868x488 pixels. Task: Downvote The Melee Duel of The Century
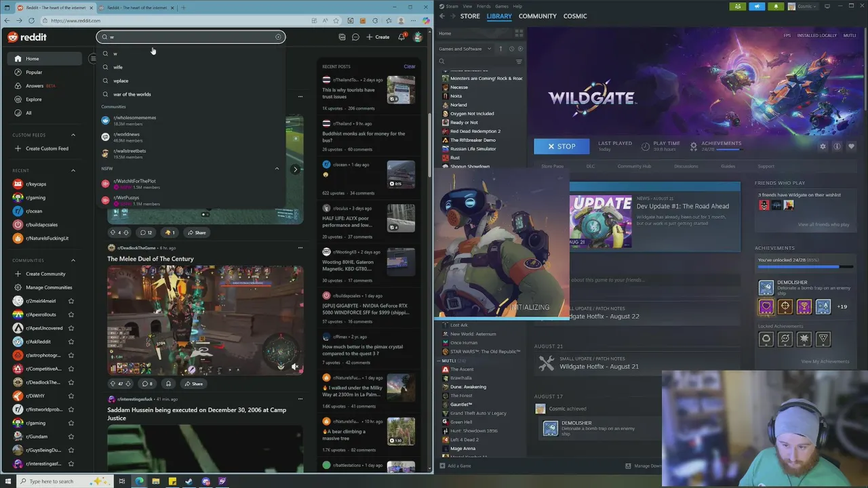[x=127, y=384]
